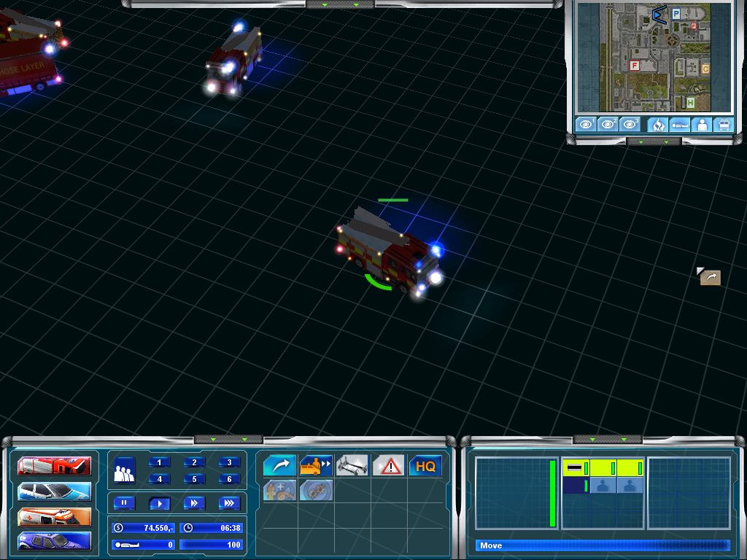Toggle minimap view eye 3
Image resolution: width=747 pixels, height=560 pixels.
pos(630,124)
